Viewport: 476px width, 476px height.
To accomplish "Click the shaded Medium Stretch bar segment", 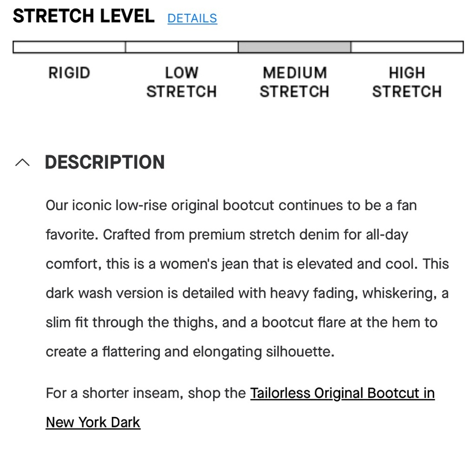I will coord(295,47).
